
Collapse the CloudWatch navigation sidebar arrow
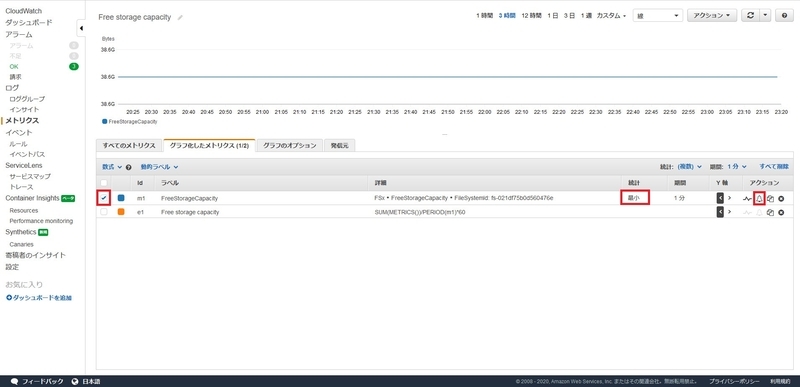click(x=81, y=29)
